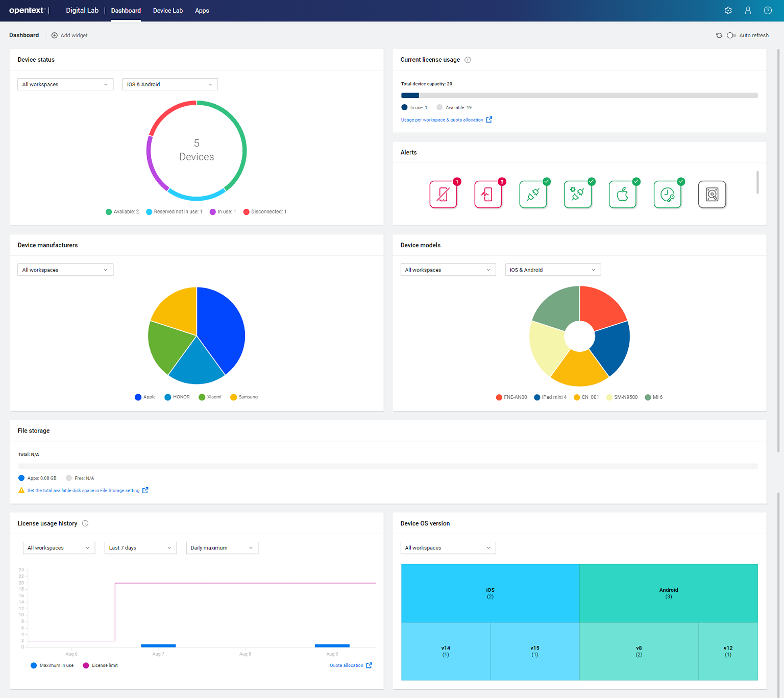Image resolution: width=784 pixels, height=698 pixels.
Task: Click the connector settings alert with gear
Action: click(x=577, y=195)
